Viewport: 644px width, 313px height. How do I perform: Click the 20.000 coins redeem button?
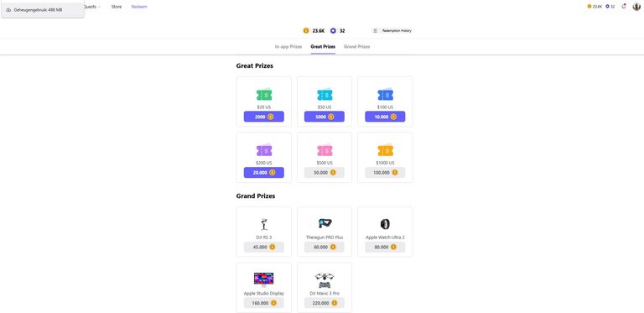tap(263, 173)
